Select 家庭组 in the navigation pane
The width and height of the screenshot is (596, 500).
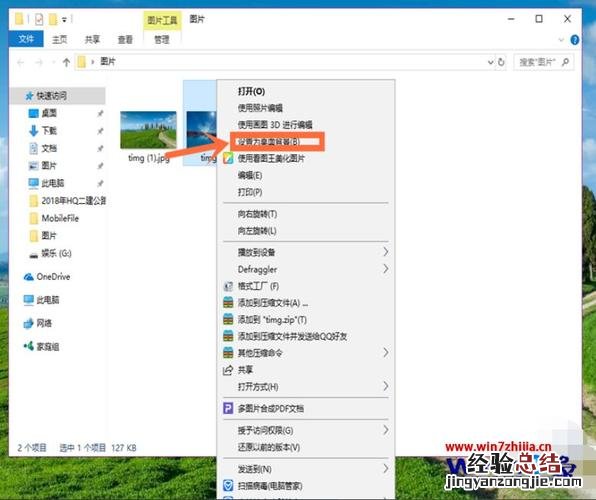click(48, 346)
